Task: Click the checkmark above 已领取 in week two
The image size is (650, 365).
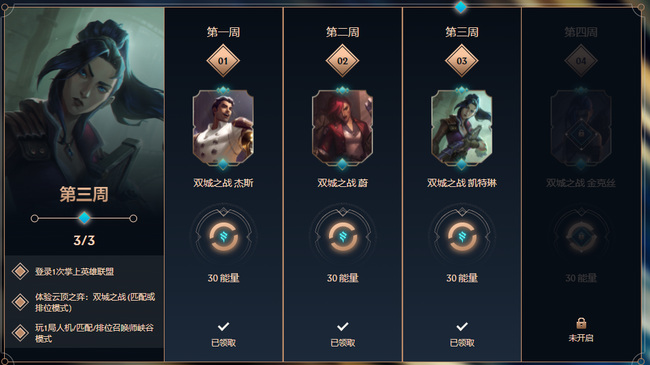Action: [342, 326]
